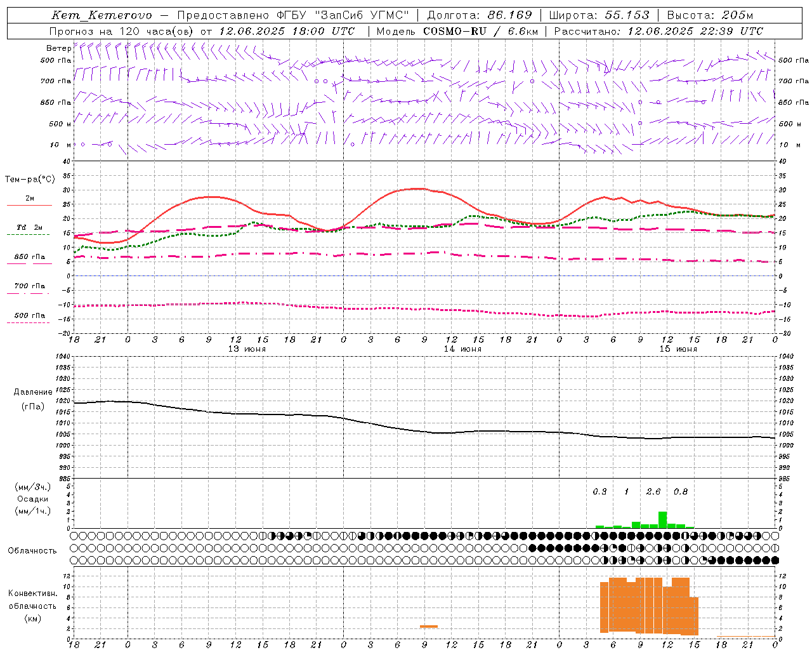Click the 'Ветер' wind panel label

click(x=58, y=48)
